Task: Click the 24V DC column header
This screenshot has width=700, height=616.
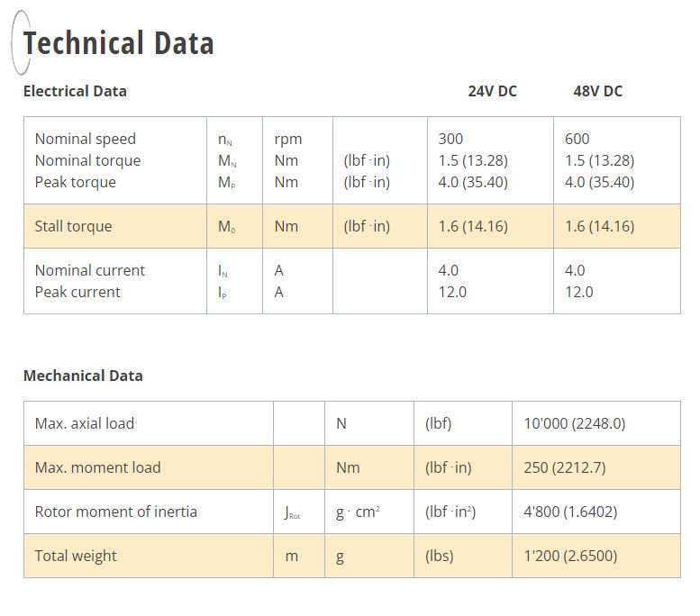Action: click(492, 91)
